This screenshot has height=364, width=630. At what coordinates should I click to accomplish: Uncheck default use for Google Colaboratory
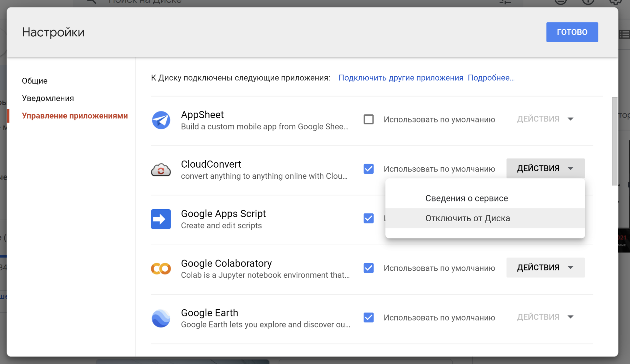coord(368,268)
